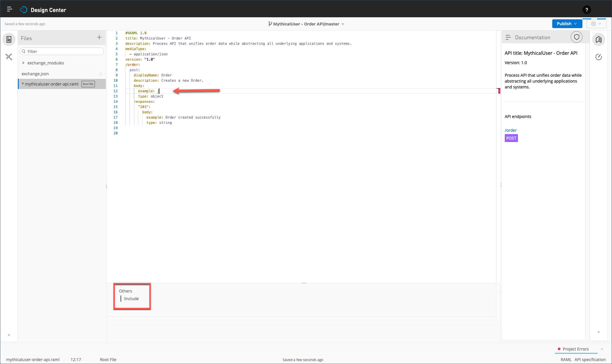Click the left panel splitter handle
Image resolution: width=612 pixels, height=364 pixels.
point(106,187)
